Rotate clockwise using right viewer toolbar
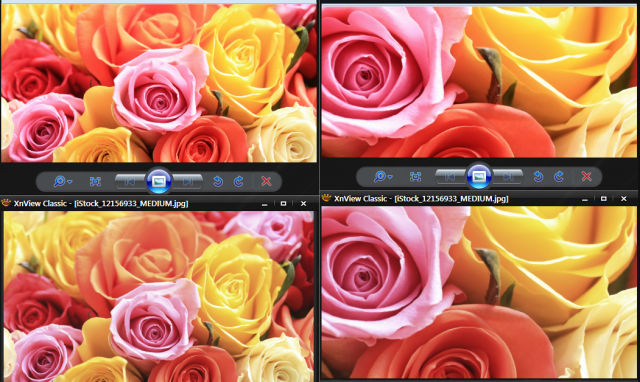This screenshot has height=382, width=640. pyautogui.click(x=559, y=176)
